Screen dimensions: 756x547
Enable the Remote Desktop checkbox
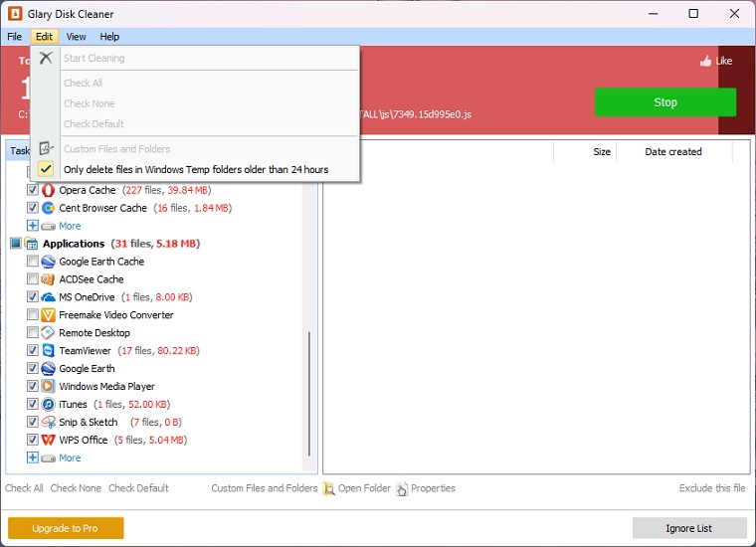click(32, 332)
